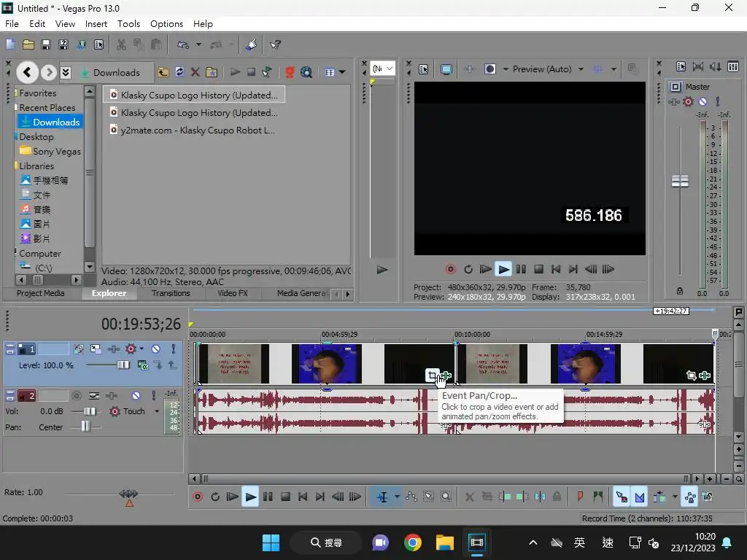Solo audio track 2

(x=153, y=396)
